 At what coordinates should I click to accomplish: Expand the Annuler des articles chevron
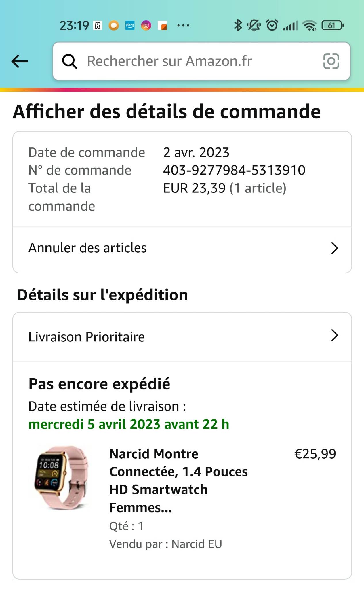click(334, 248)
